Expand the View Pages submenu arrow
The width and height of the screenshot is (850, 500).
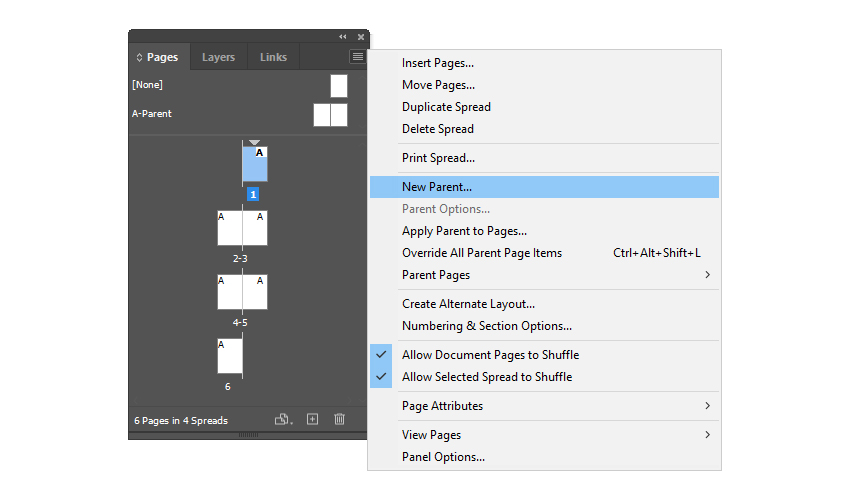coord(707,435)
